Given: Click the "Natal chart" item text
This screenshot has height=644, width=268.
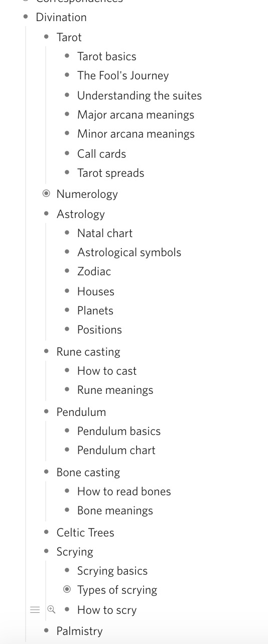Looking at the screenshot, I should (x=105, y=233).
